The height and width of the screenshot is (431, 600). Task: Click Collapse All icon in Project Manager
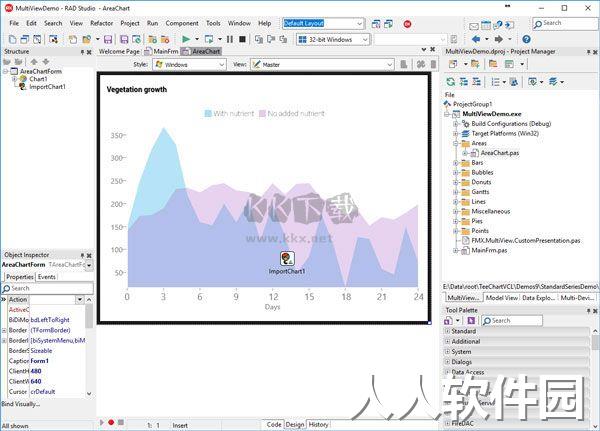[476, 82]
